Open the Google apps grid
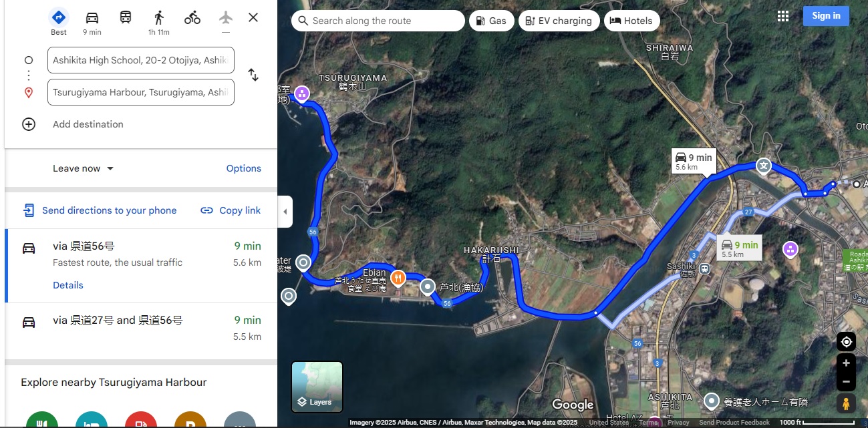Image resolution: width=868 pixels, height=428 pixels. pyautogui.click(x=783, y=16)
